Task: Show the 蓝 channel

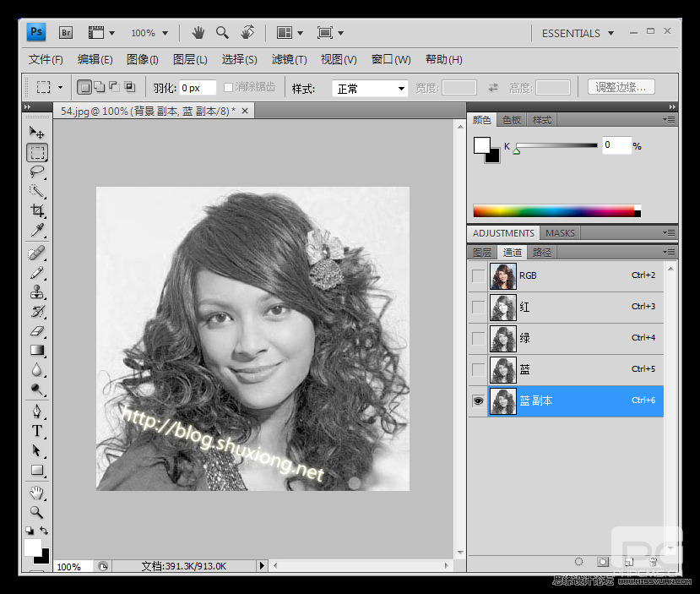Action: point(478,370)
